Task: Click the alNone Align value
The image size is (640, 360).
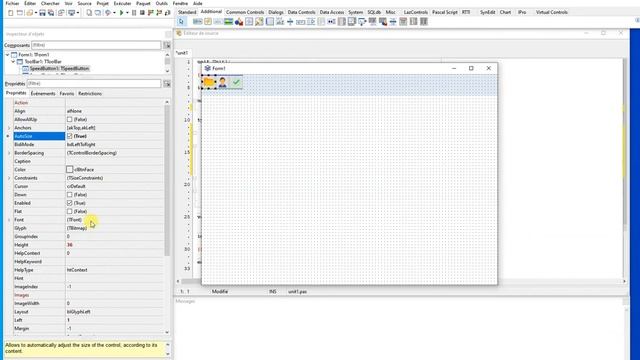Action: (x=74, y=111)
